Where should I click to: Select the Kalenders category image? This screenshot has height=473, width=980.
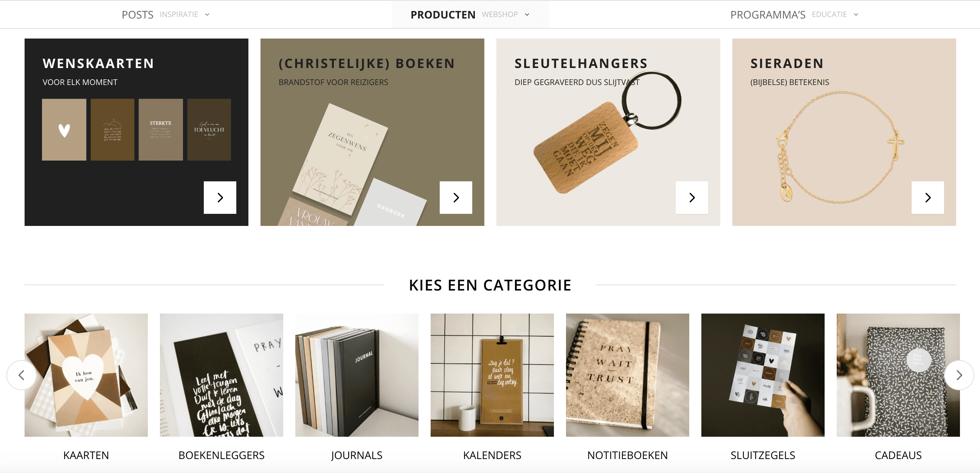tap(492, 375)
